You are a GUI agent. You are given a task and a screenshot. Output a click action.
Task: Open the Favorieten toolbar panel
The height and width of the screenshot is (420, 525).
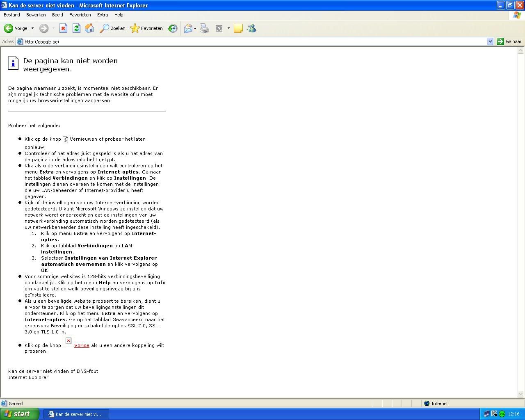(x=146, y=28)
